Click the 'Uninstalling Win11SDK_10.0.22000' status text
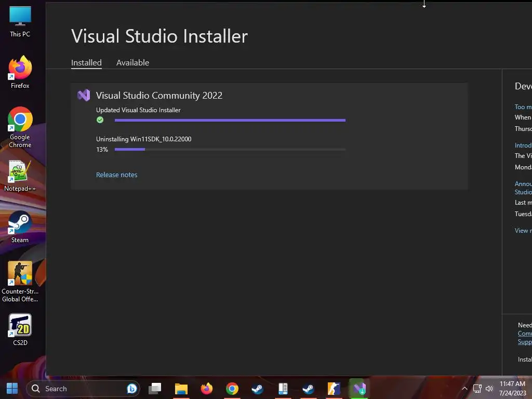The image size is (532, 399). (143, 139)
